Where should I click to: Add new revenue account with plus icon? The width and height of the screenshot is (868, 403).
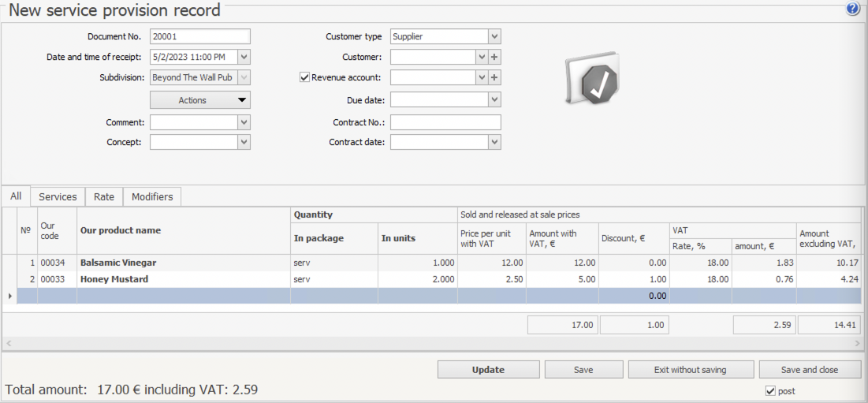494,77
